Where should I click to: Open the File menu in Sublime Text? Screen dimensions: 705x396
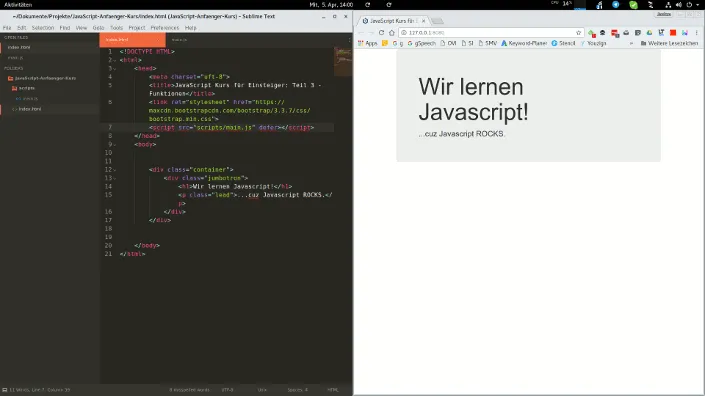point(7,28)
